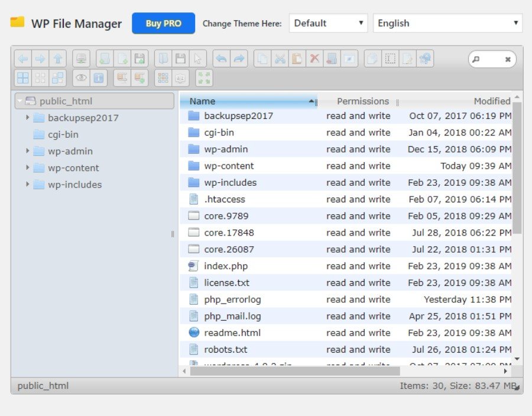Click the Sort a-z icon
532x416 pixels.
pos(180,78)
